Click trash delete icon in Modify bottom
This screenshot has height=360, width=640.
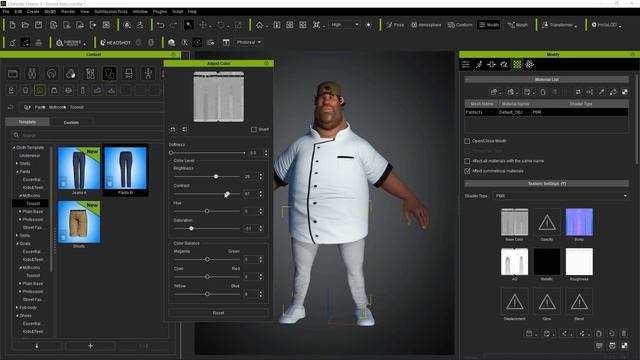(624, 333)
